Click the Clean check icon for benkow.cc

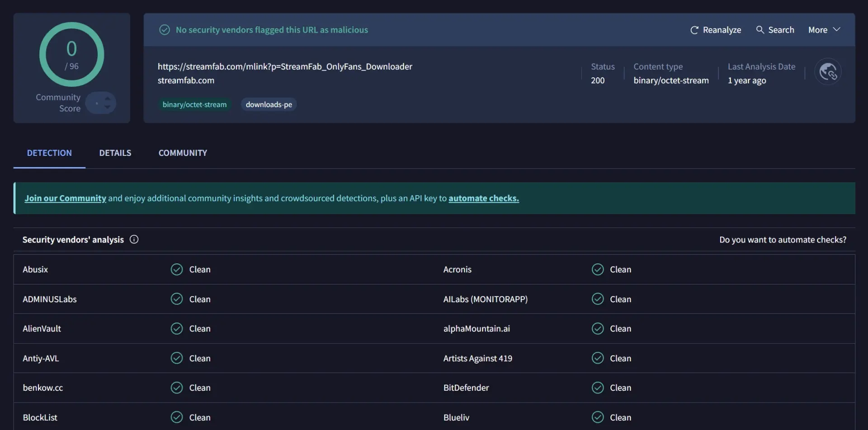coord(177,388)
